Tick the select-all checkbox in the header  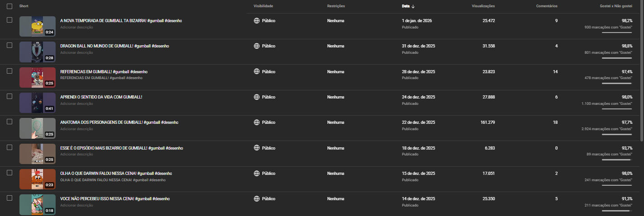coord(9,6)
